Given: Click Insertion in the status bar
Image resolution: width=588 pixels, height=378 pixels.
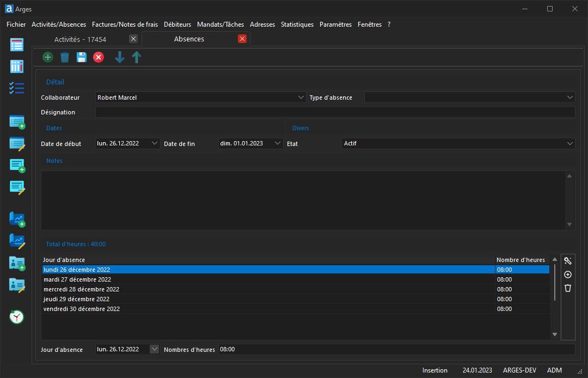Looking at the screenshot, I should pos(434,370).
